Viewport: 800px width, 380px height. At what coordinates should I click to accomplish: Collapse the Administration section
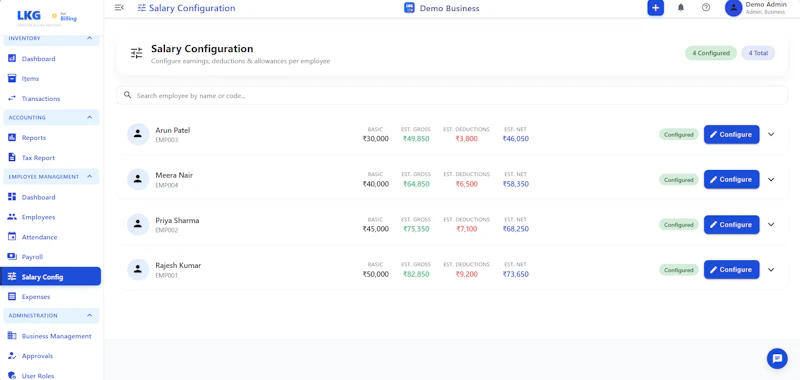click(89, 315)
